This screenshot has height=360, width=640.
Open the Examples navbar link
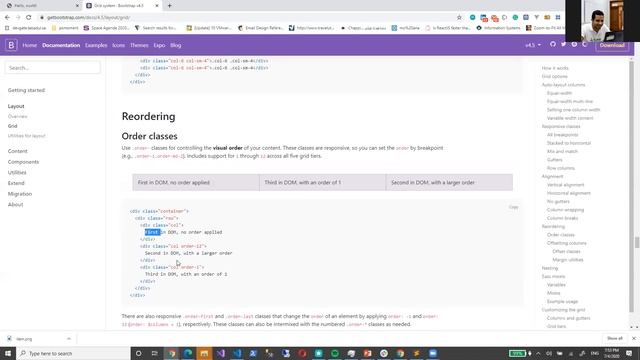[x=96, y=45]
